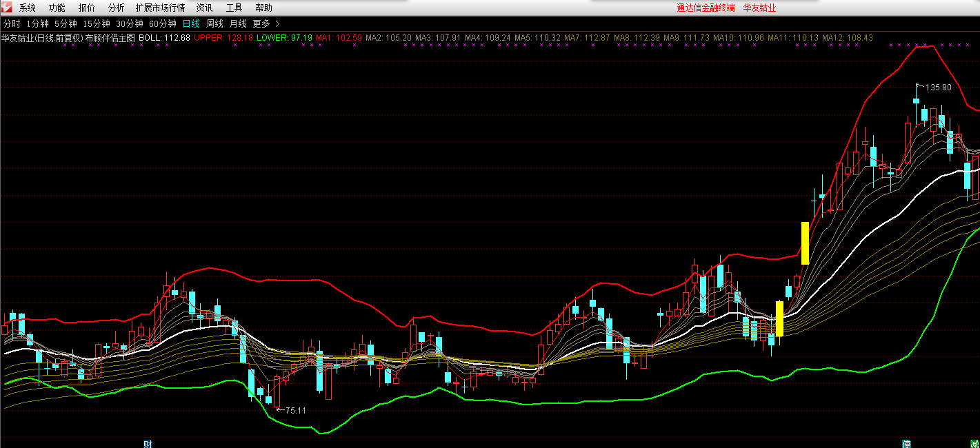Click the 华友钴业(日线.前复权) chart header label
980x448 pixels.
tap(42, 38)
